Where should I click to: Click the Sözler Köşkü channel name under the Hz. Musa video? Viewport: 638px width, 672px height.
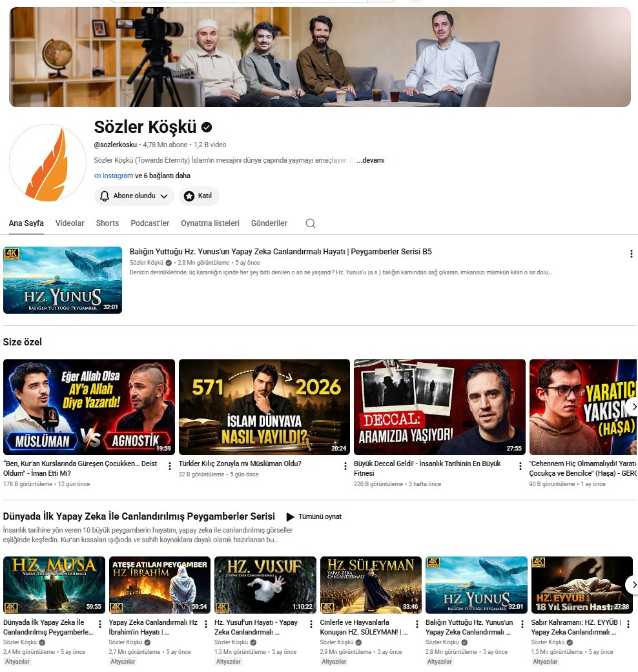tap(20, 642)
